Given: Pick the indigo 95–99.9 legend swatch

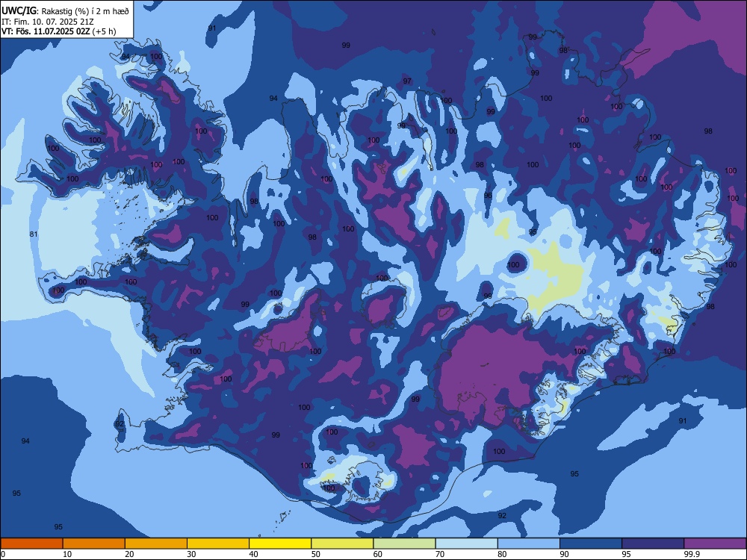Looking at the screenshot, I should click(653, 544).
